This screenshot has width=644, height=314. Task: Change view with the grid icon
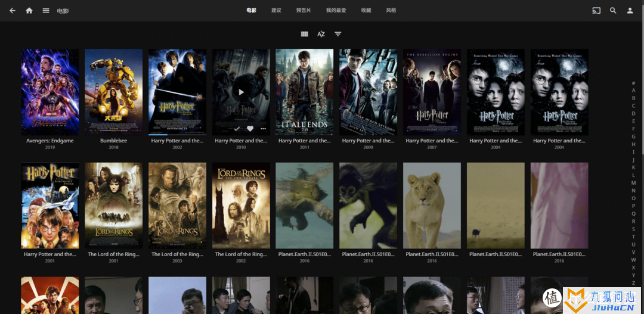tap(304, 34)
